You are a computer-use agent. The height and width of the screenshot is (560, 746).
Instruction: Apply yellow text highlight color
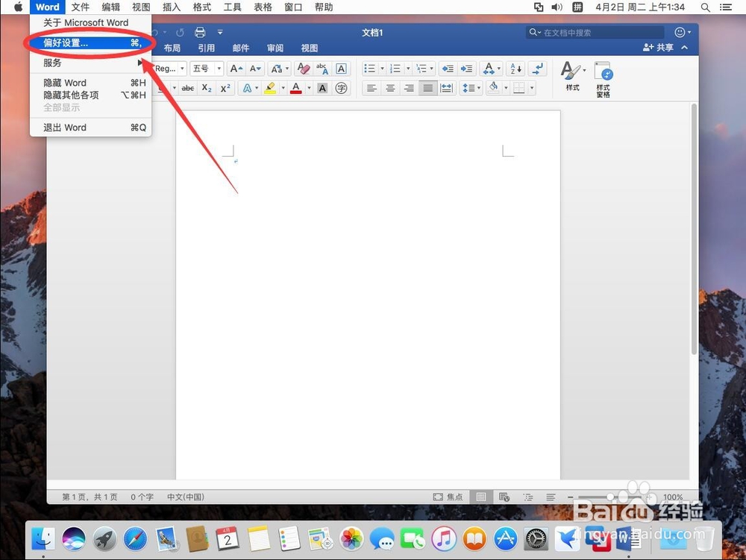[x=270, y=88]
